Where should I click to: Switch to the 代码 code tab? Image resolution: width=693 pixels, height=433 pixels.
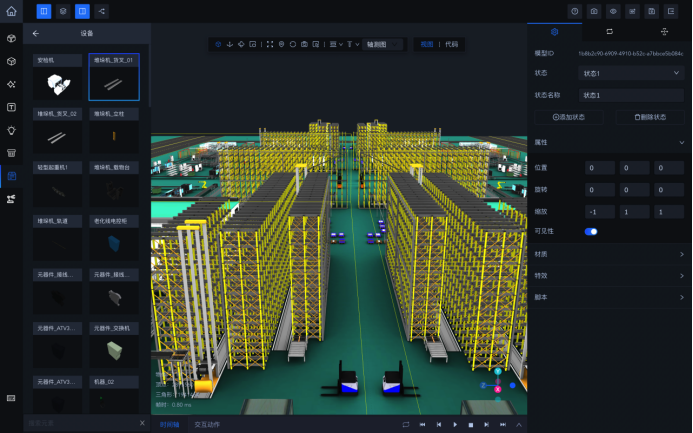tap(451, 44)
